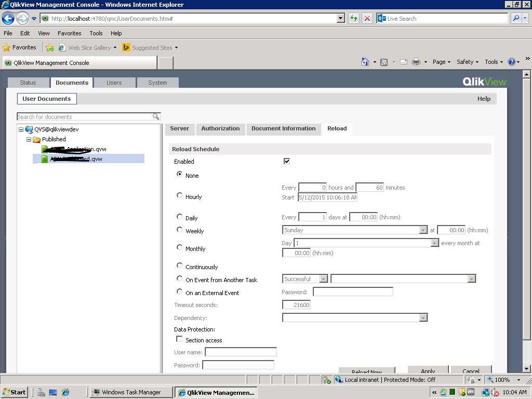Image resolution: width=532 pixels, height=399 pixels.
Task: Click the Print icon in command bar
Action: 416,62
